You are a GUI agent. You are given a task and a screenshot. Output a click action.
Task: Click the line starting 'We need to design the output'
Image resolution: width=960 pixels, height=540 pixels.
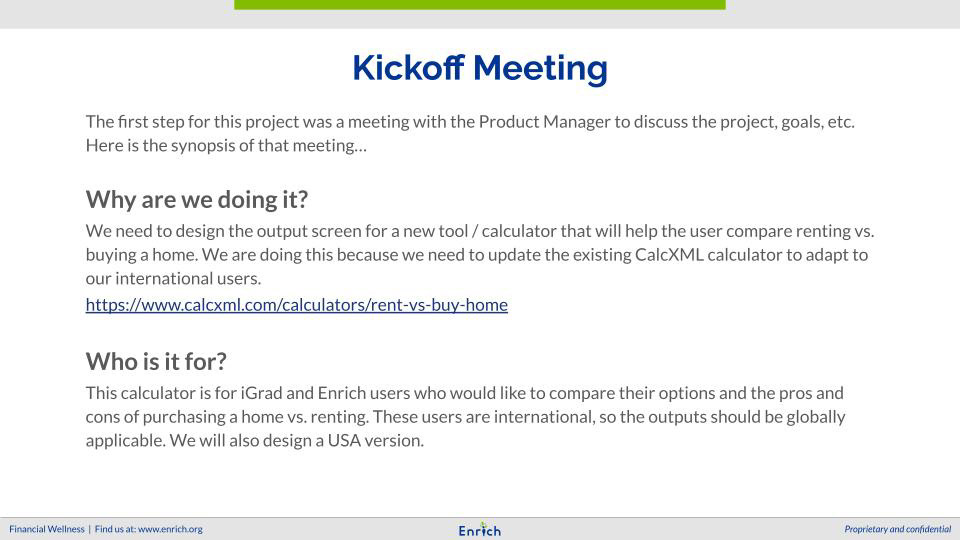[x=480, y=231]
